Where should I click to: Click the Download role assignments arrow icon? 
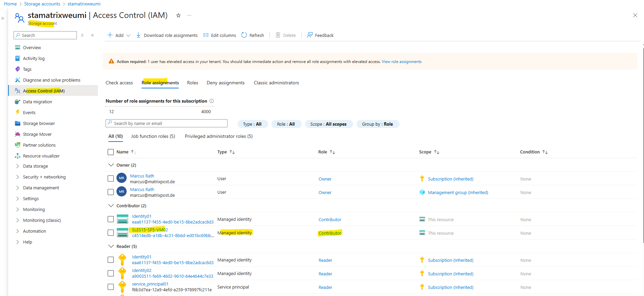point(138,35)
